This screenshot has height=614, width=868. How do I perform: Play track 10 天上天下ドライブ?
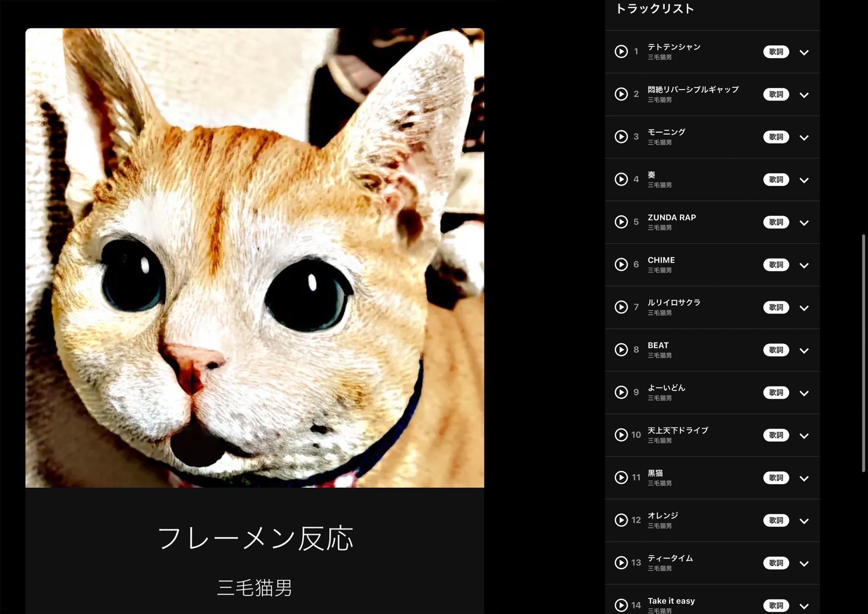point(621,435)
